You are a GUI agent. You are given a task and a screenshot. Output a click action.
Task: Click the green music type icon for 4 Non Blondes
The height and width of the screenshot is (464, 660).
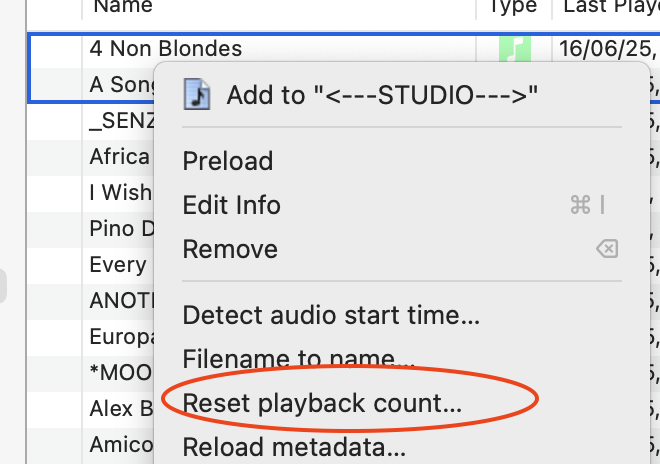(x=514, y=49)
